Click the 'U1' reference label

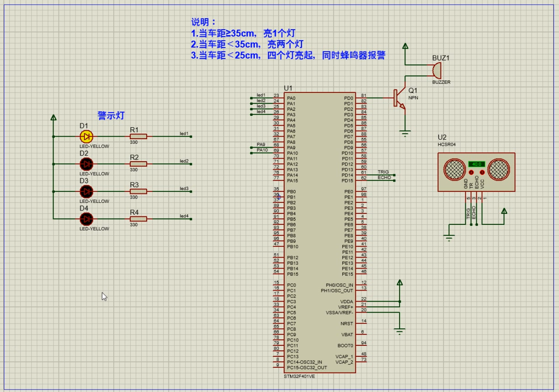288,88
